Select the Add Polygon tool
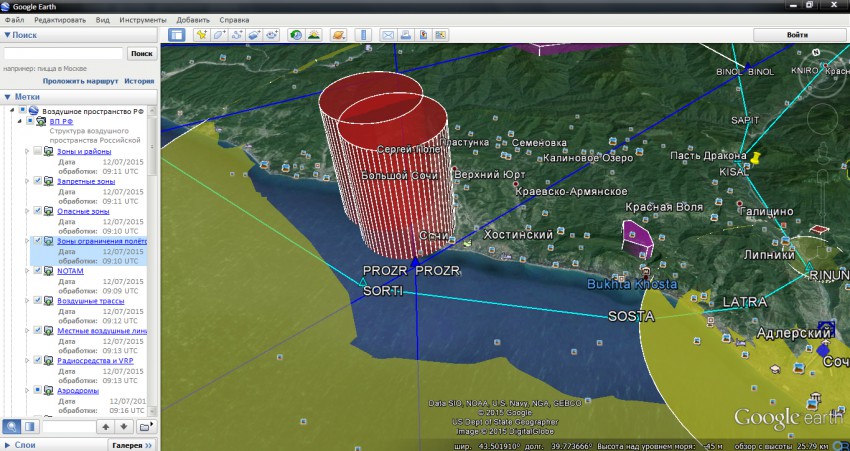 (219, 35)
